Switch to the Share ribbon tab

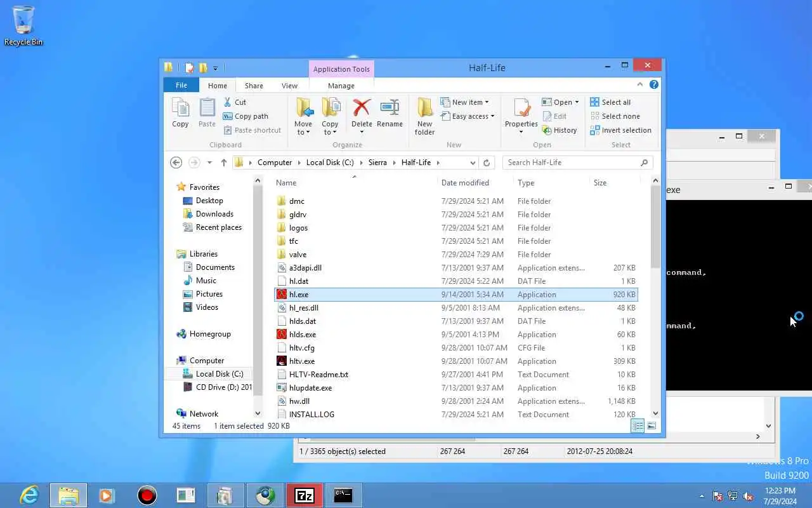coord(254,86)
